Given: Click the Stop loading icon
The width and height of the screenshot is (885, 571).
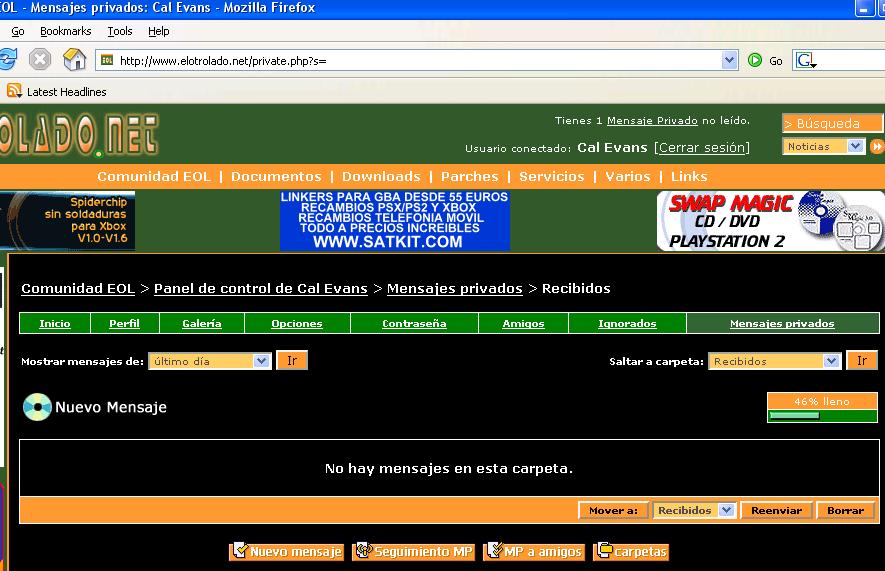Looking at the screenshot, I should 40,59.
